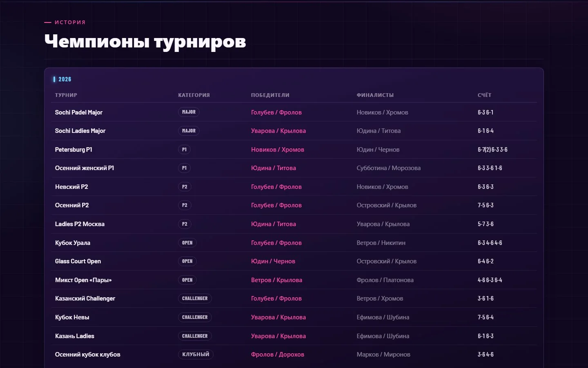Click the 'История' section label
Image resolution: width=588 pixels, height=368 pixels.
[70, 22]
